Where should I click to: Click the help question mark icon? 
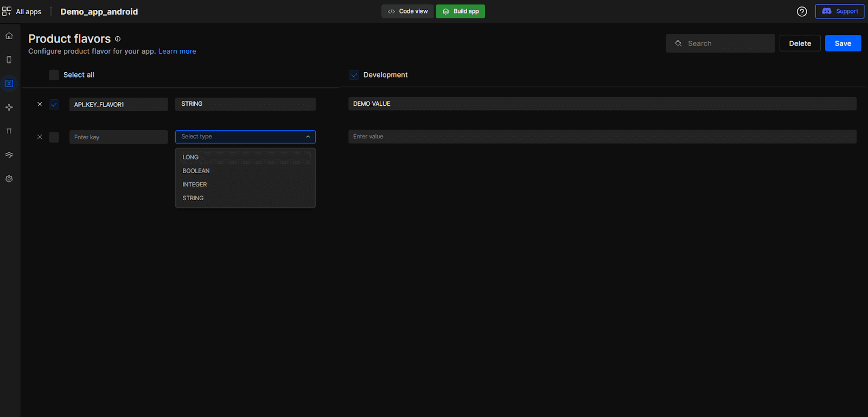pyautogui.click(x=802, y=11)
